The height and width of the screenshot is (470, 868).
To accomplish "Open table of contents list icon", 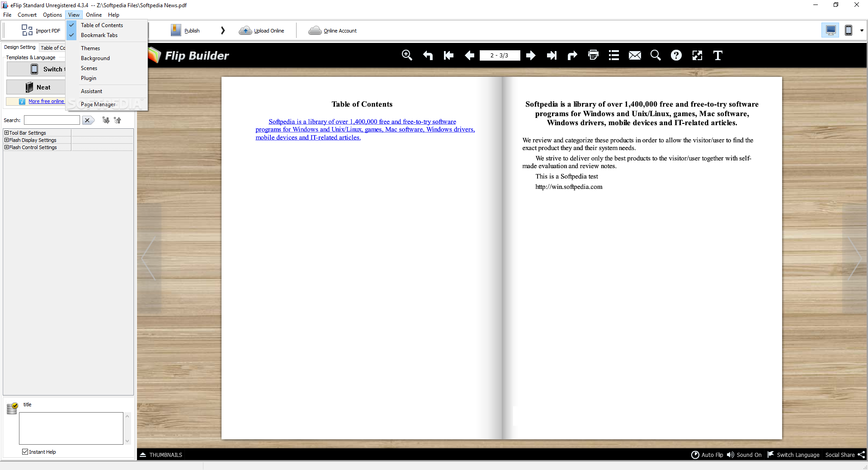I will [614, 55].
